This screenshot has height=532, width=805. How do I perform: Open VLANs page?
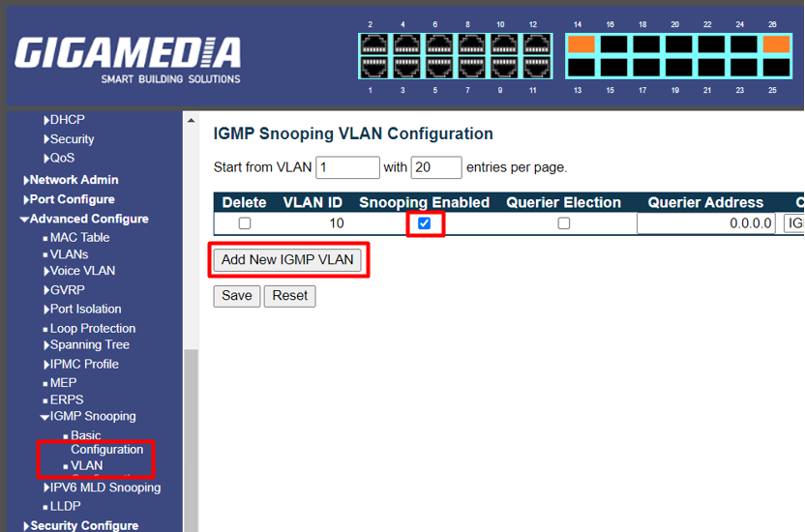click(x=66, y=254)
